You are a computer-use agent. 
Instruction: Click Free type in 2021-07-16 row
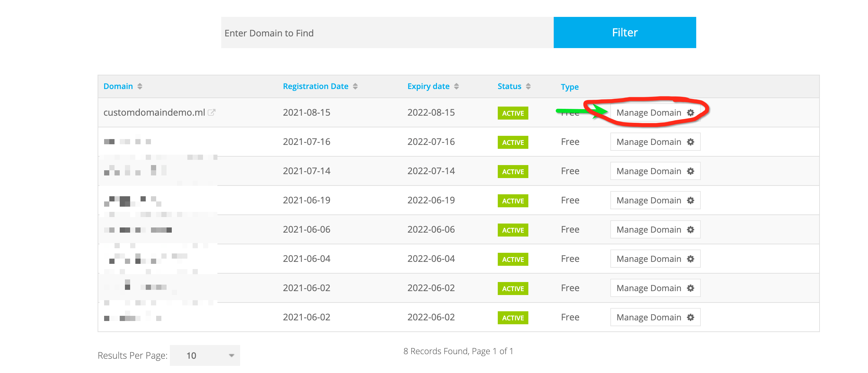[x=570, y=142]
